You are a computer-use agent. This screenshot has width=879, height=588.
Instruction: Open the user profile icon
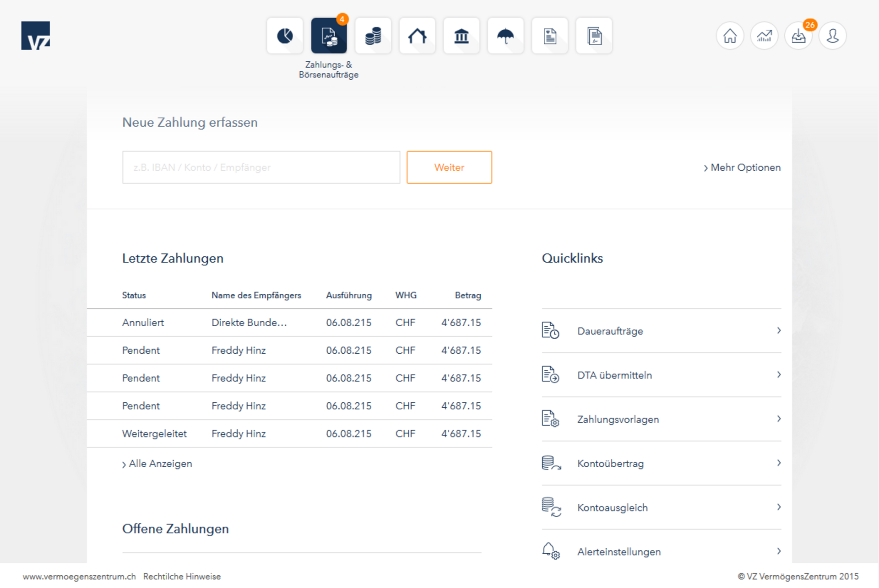click(833, 36)
